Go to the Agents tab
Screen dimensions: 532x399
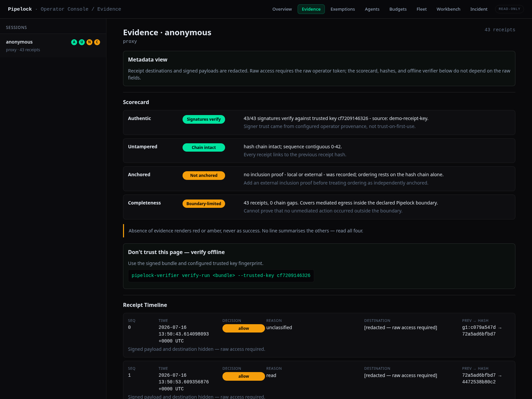372,9
